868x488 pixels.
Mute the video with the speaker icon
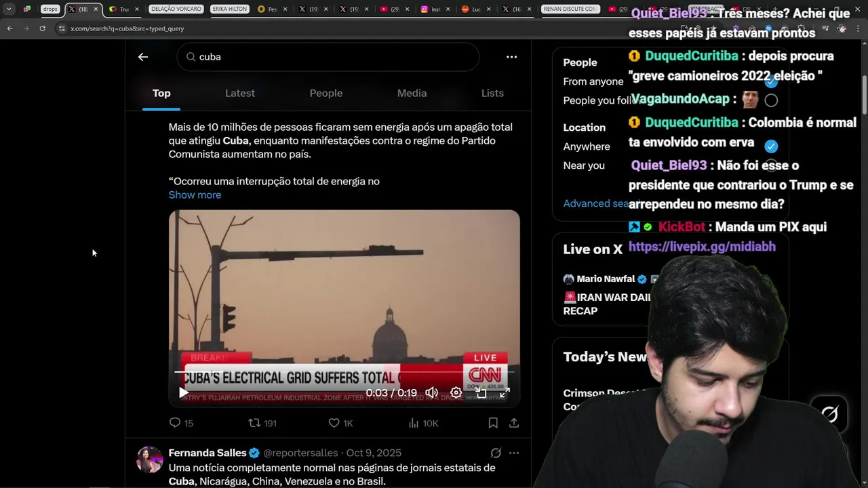[431, 392]
